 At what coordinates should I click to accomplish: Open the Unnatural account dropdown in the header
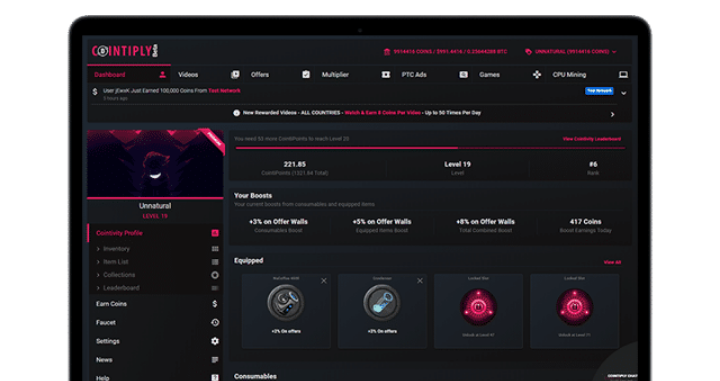coord(571,51)
